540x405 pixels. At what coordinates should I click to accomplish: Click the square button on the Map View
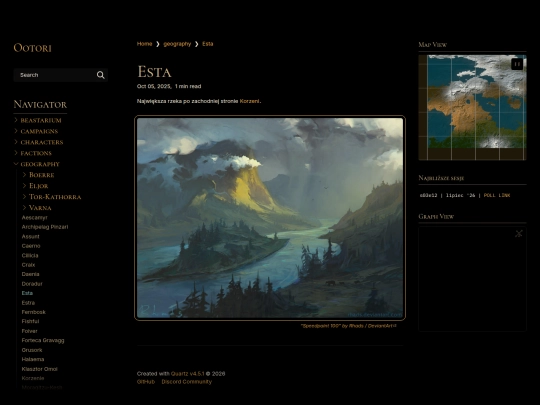click(x=517, y=64)
